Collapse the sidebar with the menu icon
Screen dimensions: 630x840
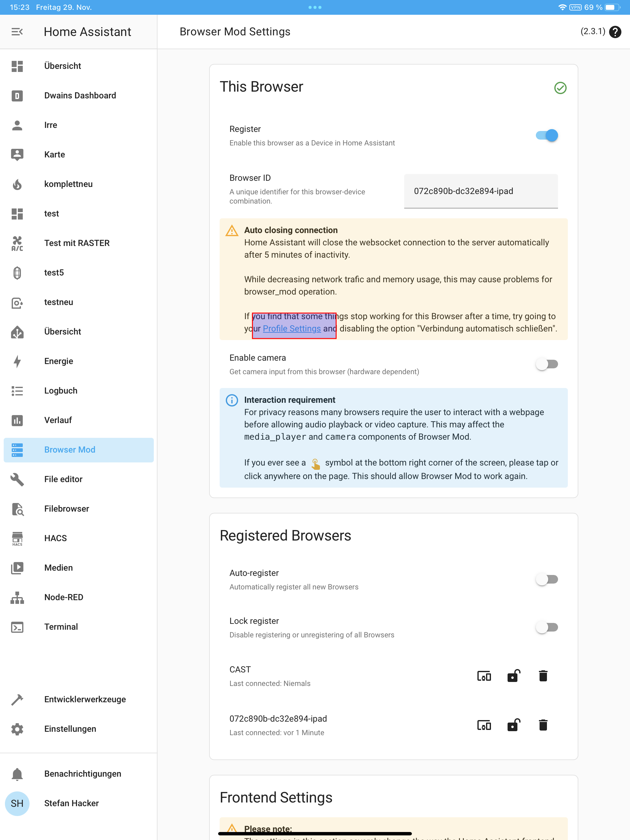[17, 32]
